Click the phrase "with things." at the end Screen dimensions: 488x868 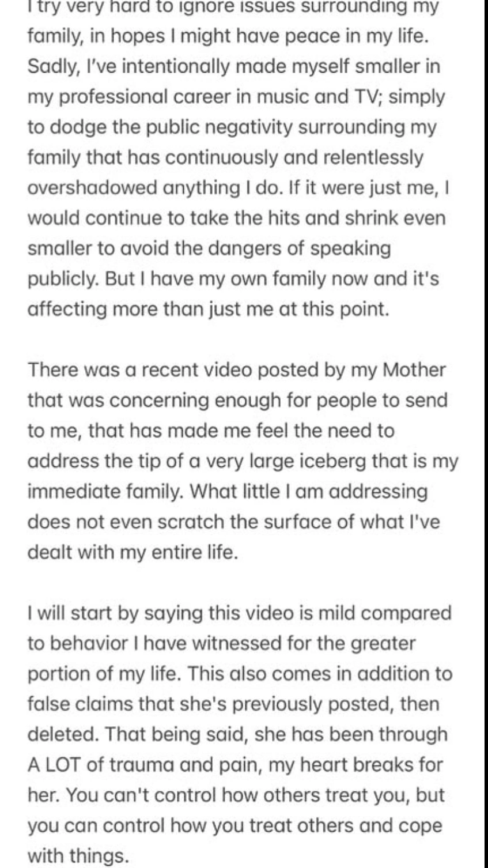click(x=78, y=856)
